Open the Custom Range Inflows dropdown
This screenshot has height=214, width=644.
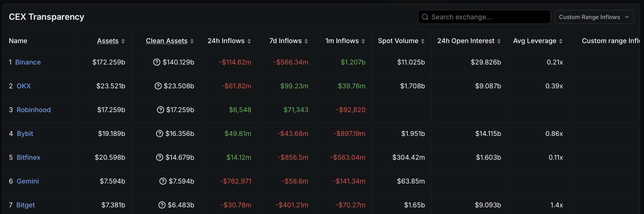pos(594,17)
